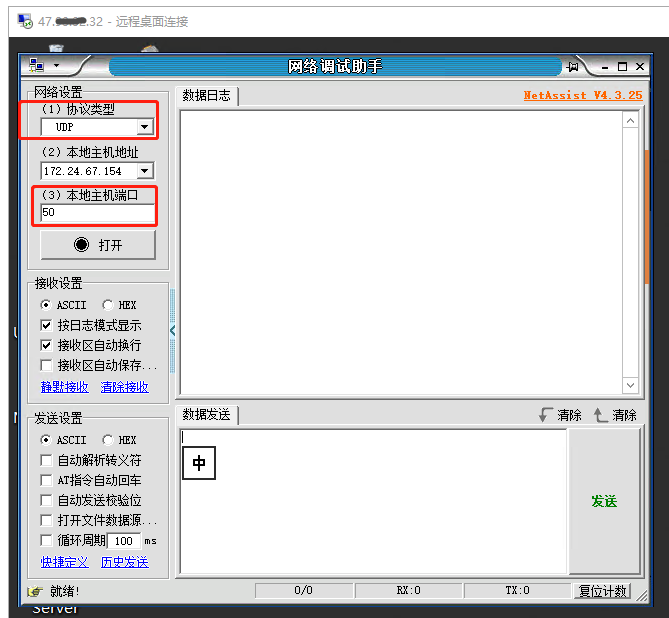
Task: Open the NetAssist V4.3.25 link
Action: (x=583, y=95)
